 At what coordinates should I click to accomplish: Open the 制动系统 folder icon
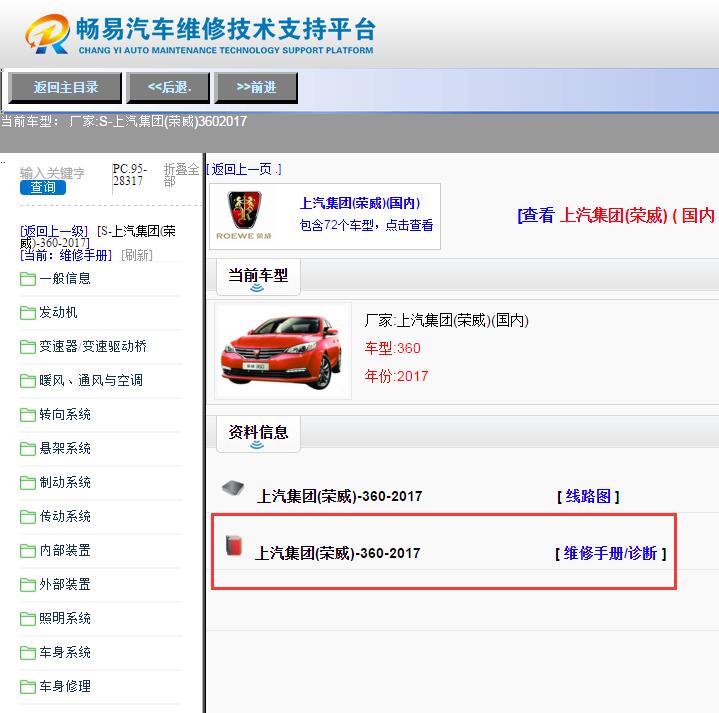pos(28,482)
